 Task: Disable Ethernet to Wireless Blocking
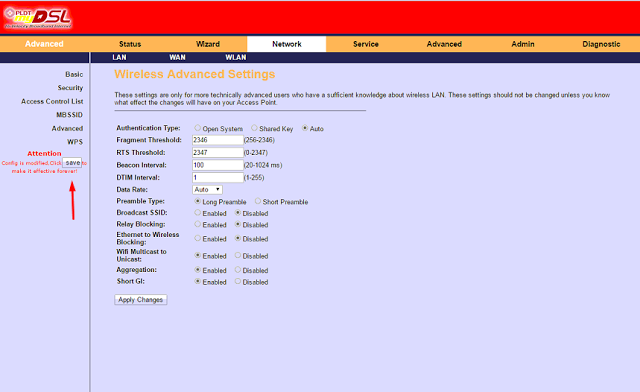click(238, 238)
